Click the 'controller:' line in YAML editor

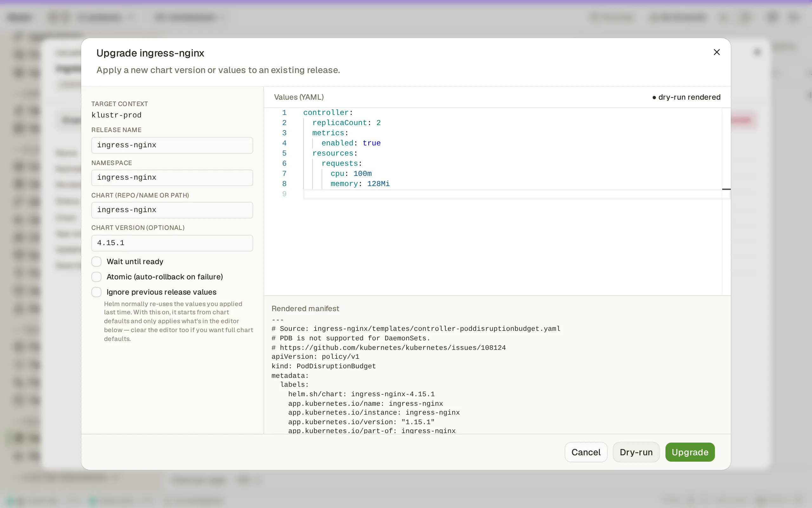pos(328,112)
